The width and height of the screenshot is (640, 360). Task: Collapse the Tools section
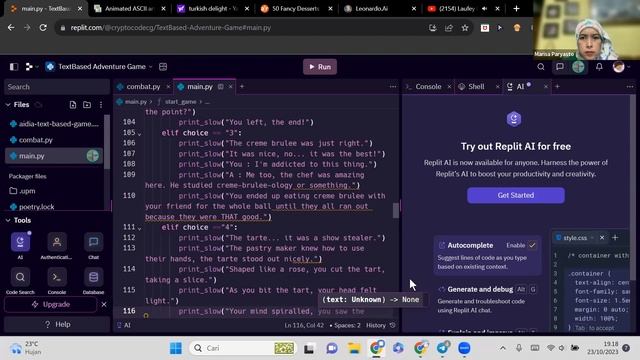tap(8, 220)
